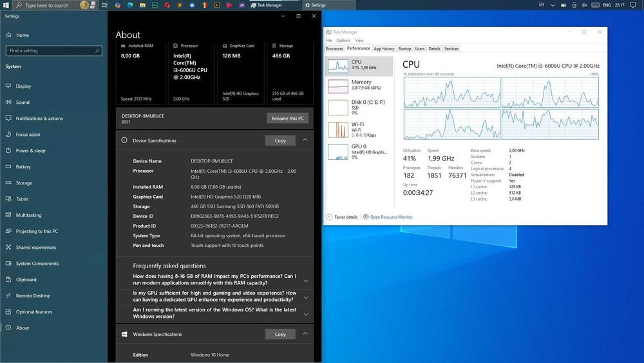Select GPU 0 performance entry

coord(359,152)
